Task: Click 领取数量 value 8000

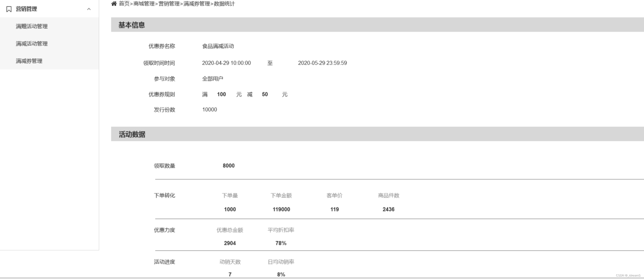Action: click(229, 166)
